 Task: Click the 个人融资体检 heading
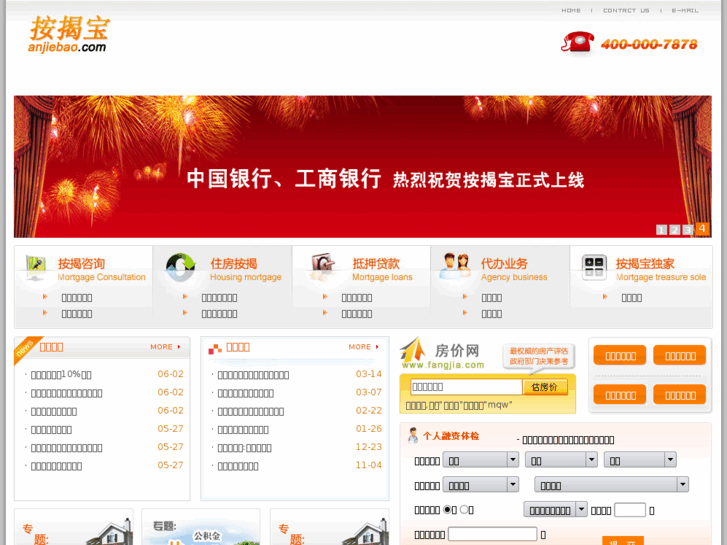tap(451, 436)
